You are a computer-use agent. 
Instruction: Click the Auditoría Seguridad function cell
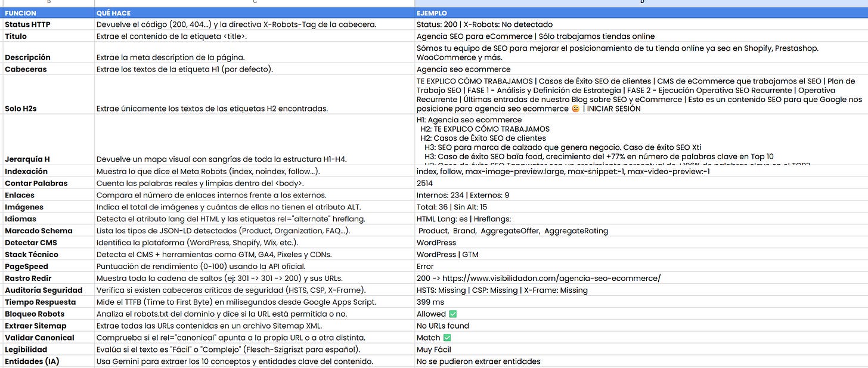[x=48, y=290]
